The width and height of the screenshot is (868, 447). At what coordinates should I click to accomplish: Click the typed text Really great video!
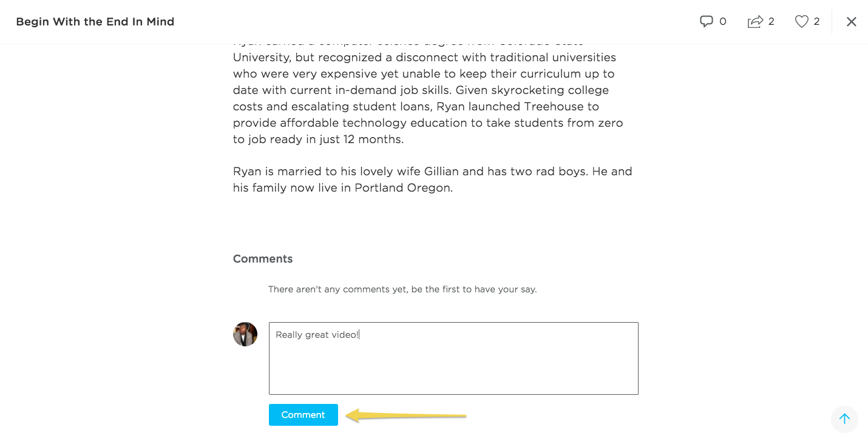pos(317,335)
